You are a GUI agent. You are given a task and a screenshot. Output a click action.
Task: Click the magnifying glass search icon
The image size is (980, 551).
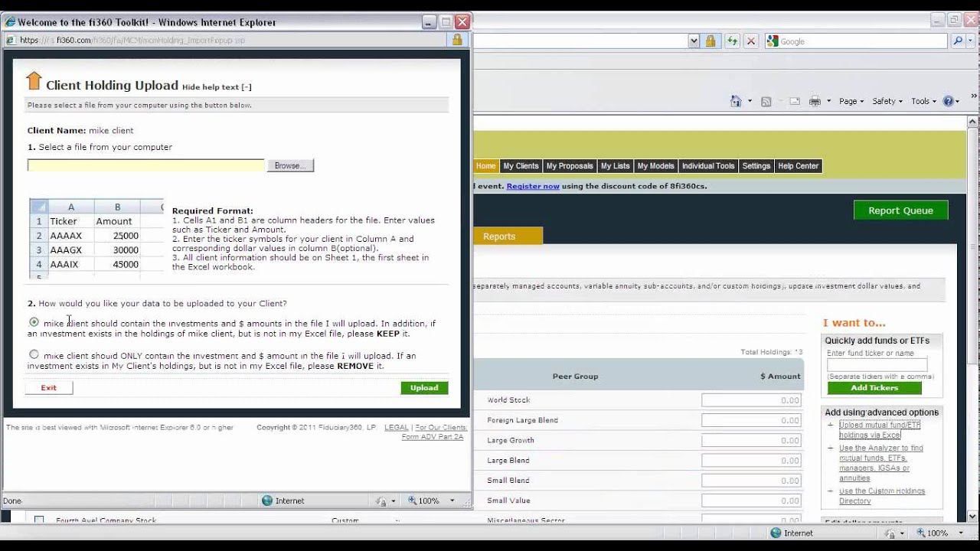tap(957, 41)
